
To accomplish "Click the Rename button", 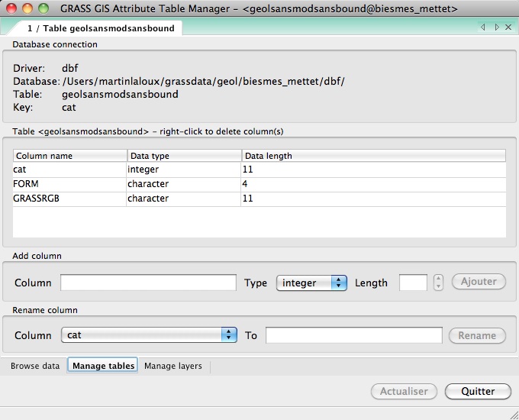I will coord(477,335).
